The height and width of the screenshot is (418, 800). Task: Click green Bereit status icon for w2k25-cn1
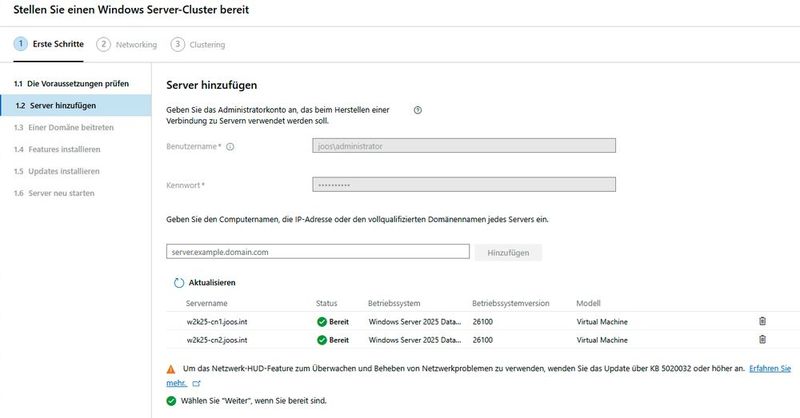(322, 322)
